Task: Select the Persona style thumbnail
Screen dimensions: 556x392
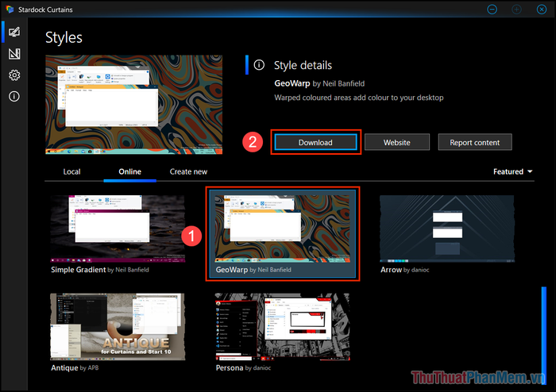Action: pos(282,327)
